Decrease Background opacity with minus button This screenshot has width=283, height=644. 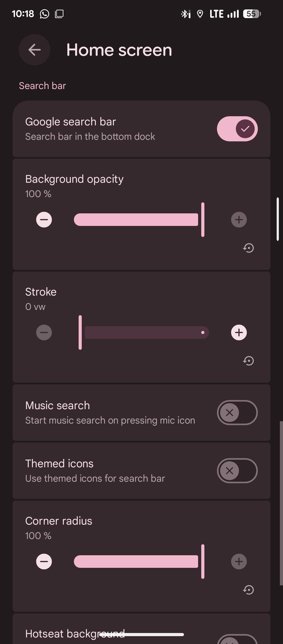[44, 220]
